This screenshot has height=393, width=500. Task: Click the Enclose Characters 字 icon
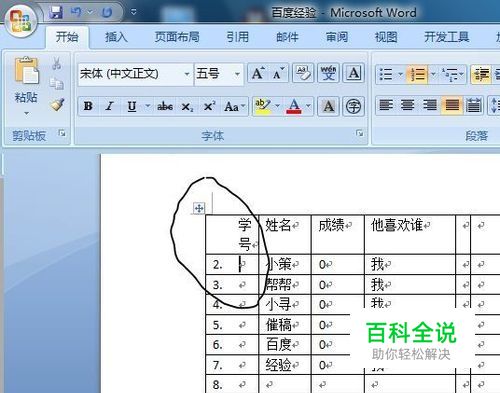pos(353,106)
